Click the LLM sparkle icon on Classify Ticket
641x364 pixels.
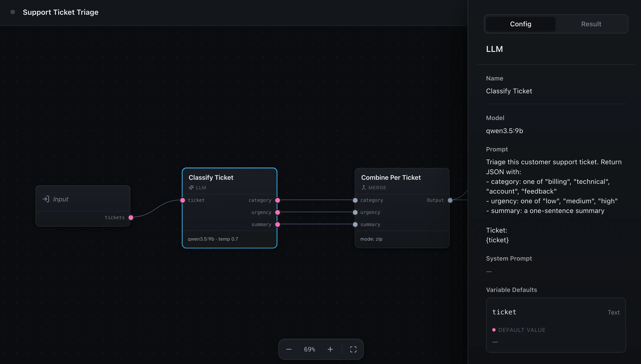tap(191, 187)
